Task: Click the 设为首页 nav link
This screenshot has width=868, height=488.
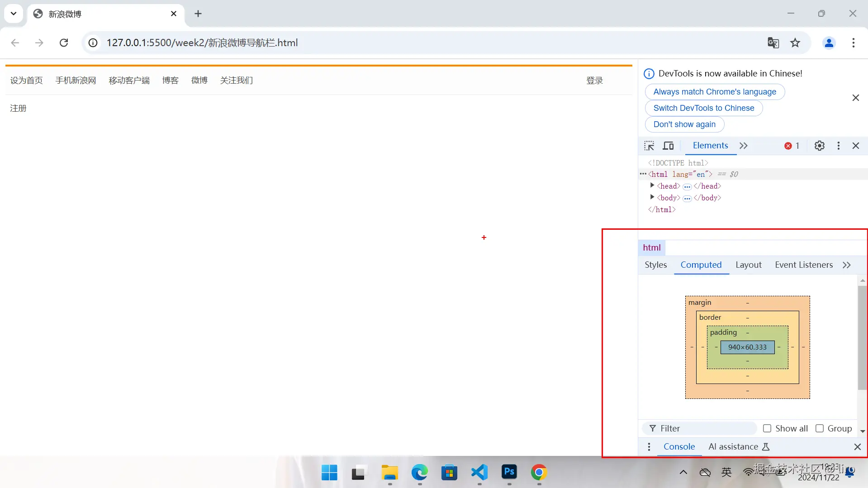Action: pos(26,81)
